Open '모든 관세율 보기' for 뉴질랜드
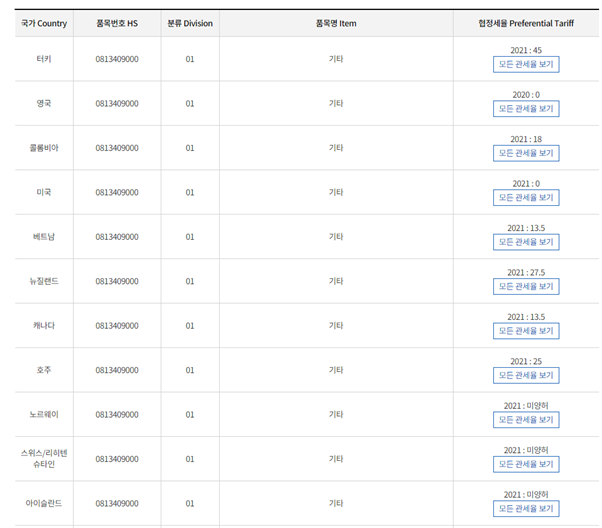The height and width of the screenshot is (528, 602). (x=526, y=286)
